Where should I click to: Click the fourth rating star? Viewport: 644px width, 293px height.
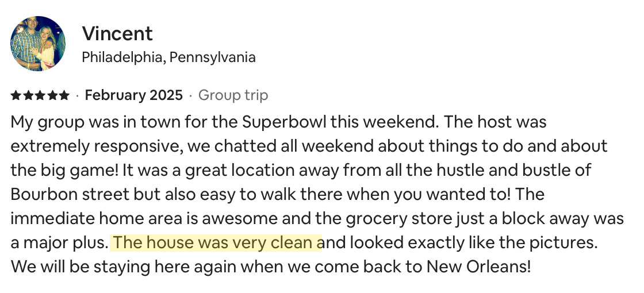pyautogui.click(x=52, y=95)
